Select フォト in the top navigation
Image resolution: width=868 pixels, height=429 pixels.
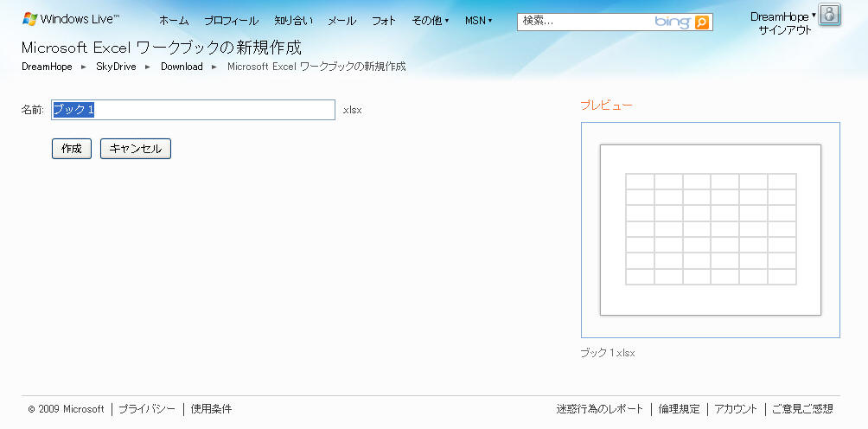click(384, 21)
